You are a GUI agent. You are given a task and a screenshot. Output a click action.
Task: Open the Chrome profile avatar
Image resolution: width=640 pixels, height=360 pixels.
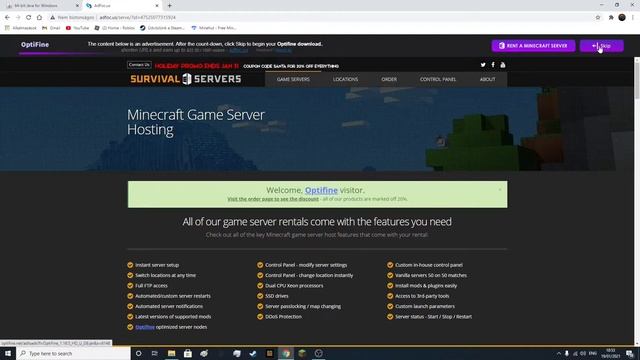click(622, 18)
